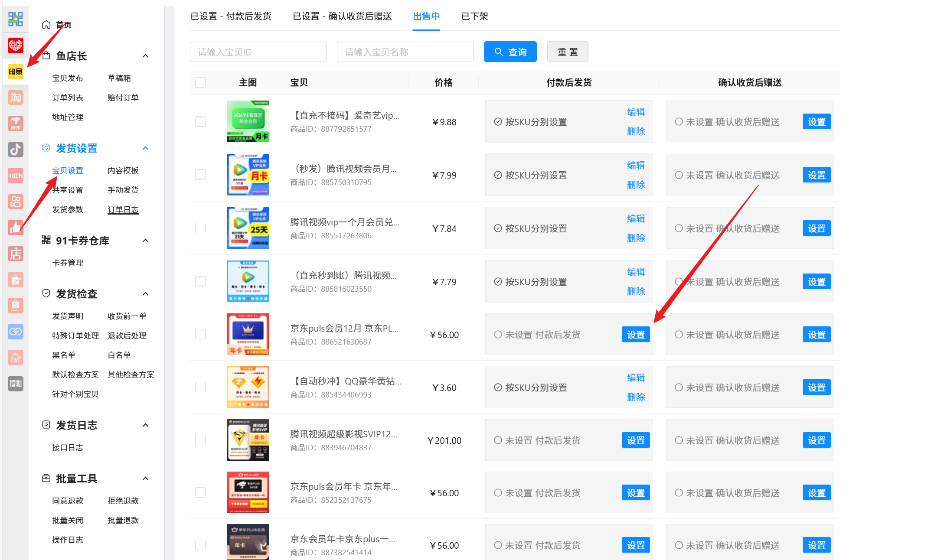The height and width of the screenshot is (560, 951).
Task: Open 订单日志 in sidebar menu
Action: (123, 209)
